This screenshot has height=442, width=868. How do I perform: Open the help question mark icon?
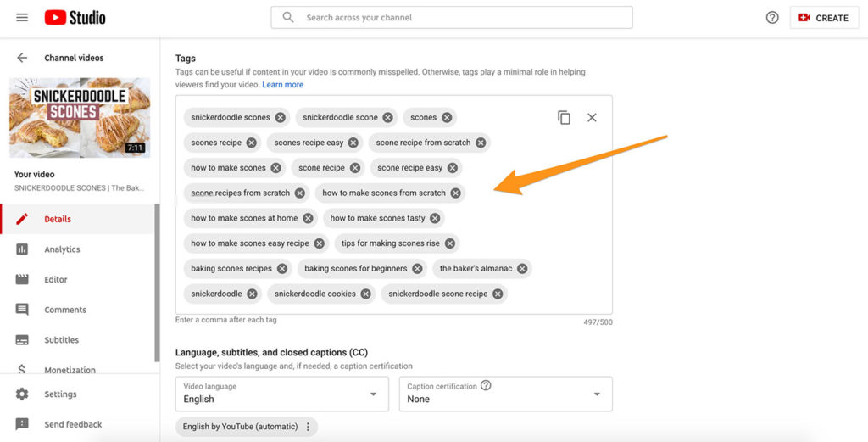click(x=772, y=18)
